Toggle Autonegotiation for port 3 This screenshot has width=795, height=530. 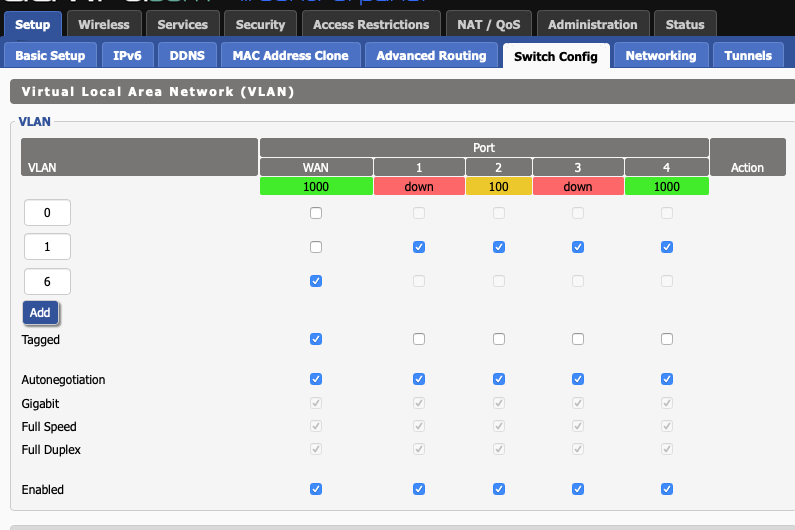pyautogui.click(x=578, y=379)
